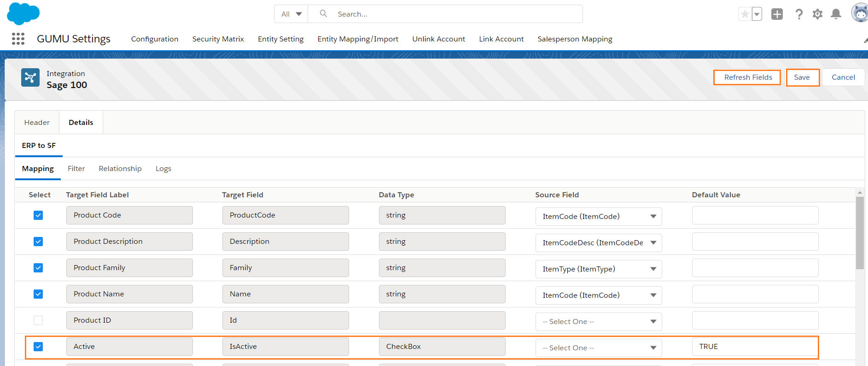Open the favorites list dropdown arrow
868x366 pixels.
click(x=757, y=14)
